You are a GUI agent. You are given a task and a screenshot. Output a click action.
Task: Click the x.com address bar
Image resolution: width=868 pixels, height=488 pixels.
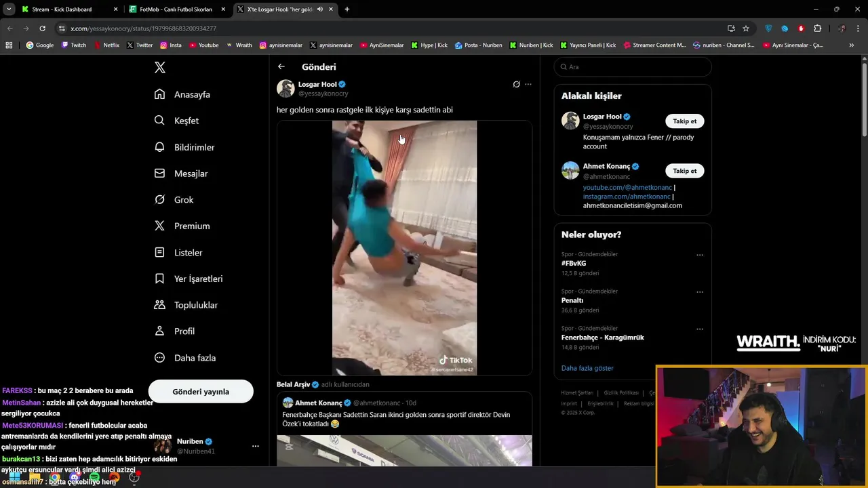(x=387, y=28)
